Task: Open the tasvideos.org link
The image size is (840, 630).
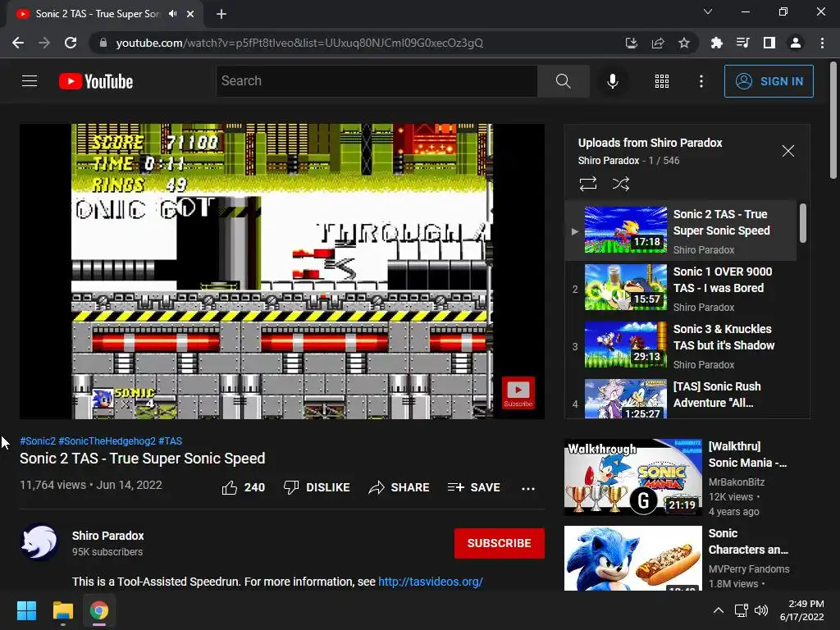Action: 431,582
